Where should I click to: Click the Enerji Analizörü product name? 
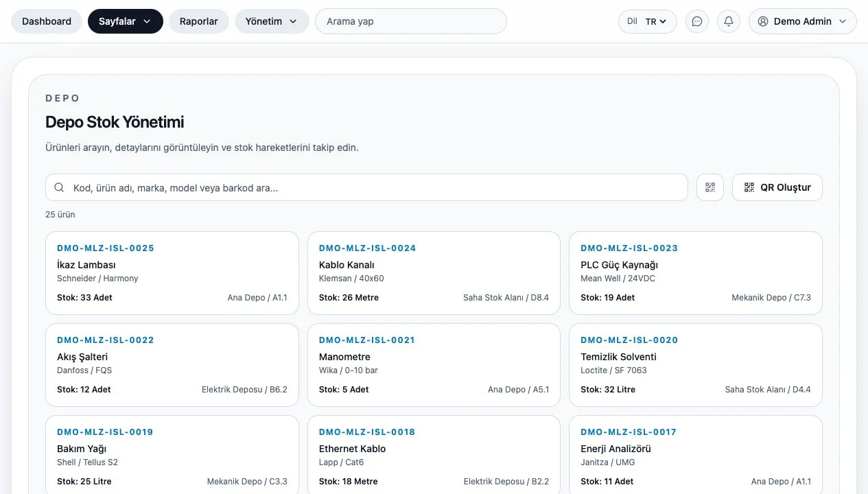[x=616, y=449]
